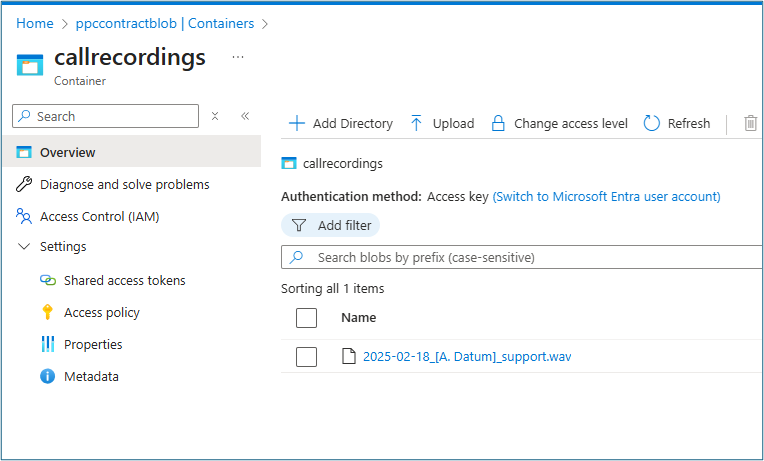Open Metadata settings
Screen dimensions: 764x461
(91, 376)
